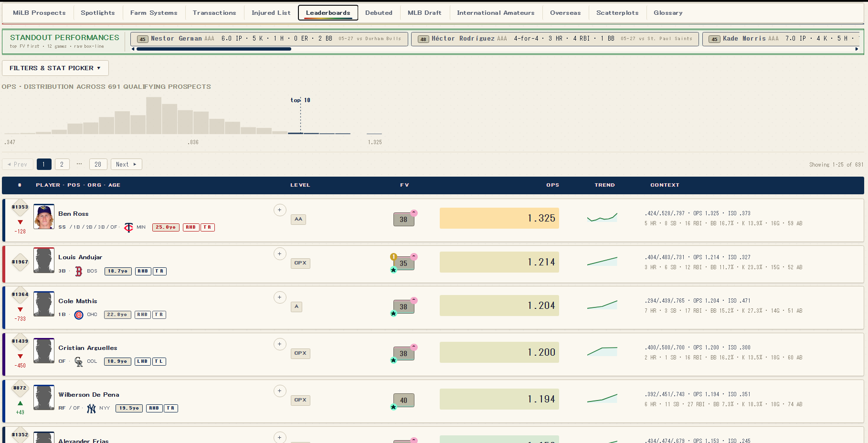Click the green star under Cristian Arguelles's FV
This screenshot has width=868, height=443.
point(393,360)
